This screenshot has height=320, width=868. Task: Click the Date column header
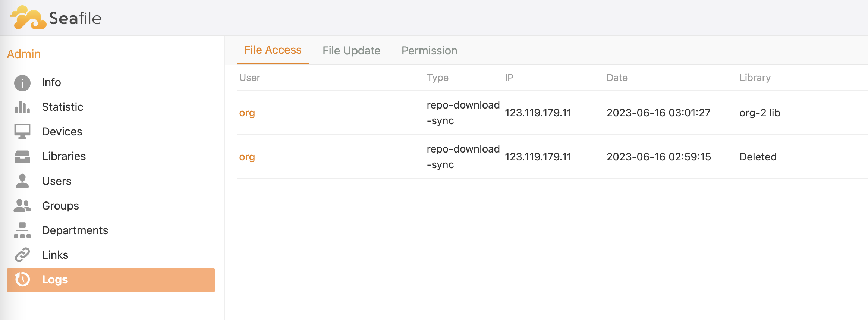pyautogui.click(x=617, y=78)
